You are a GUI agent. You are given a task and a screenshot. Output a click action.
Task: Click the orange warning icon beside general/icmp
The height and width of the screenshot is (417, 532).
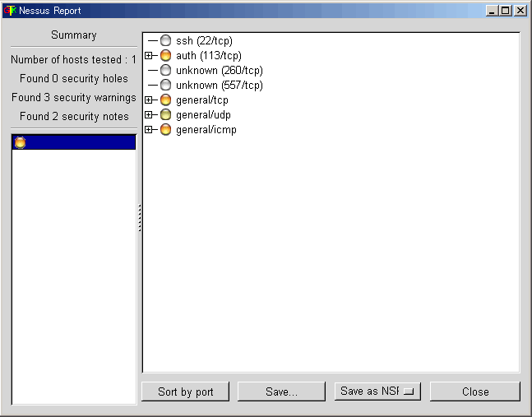[165, 130]
